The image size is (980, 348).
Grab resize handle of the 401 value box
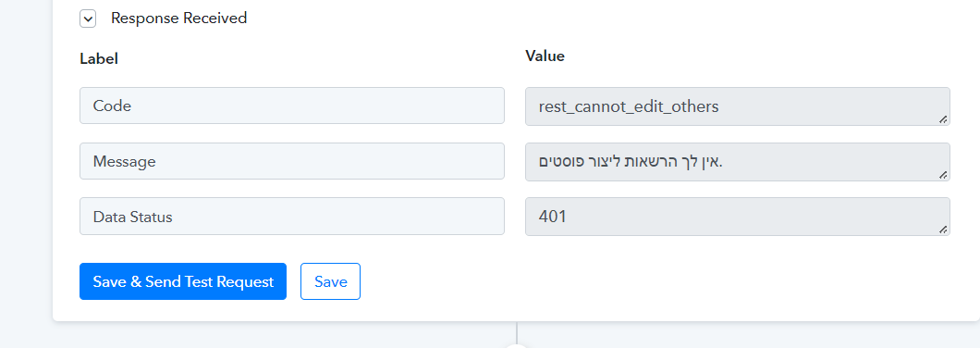tap(943, 230)
